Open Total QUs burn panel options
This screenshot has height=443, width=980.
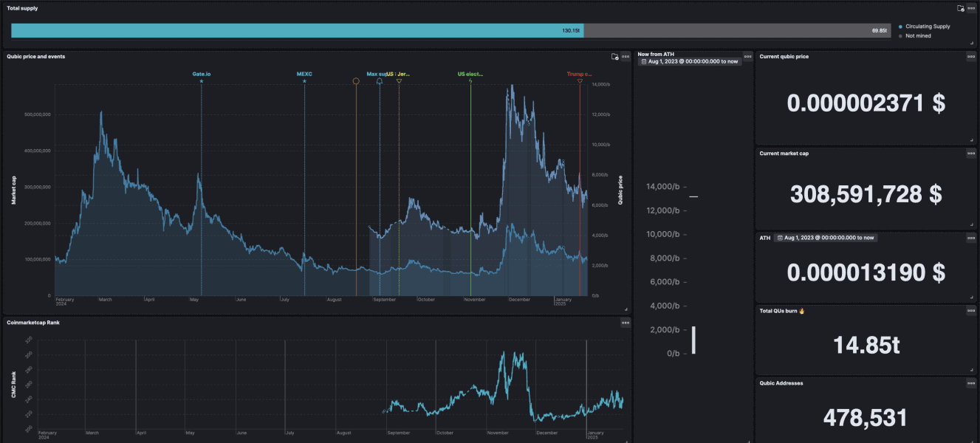(971, 311)
